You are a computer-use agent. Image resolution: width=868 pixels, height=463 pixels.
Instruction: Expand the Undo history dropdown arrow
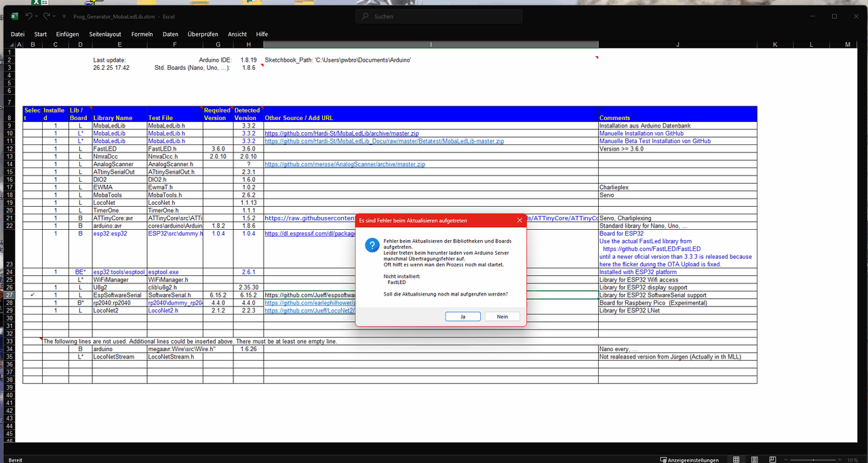37,16
